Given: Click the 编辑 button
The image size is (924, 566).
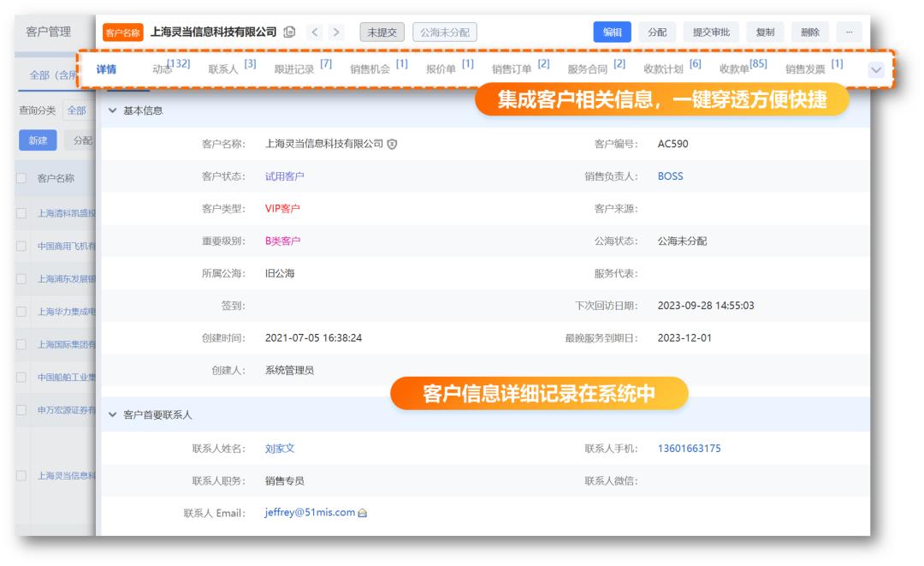Looking at the screenshot, I should point(613,32).
